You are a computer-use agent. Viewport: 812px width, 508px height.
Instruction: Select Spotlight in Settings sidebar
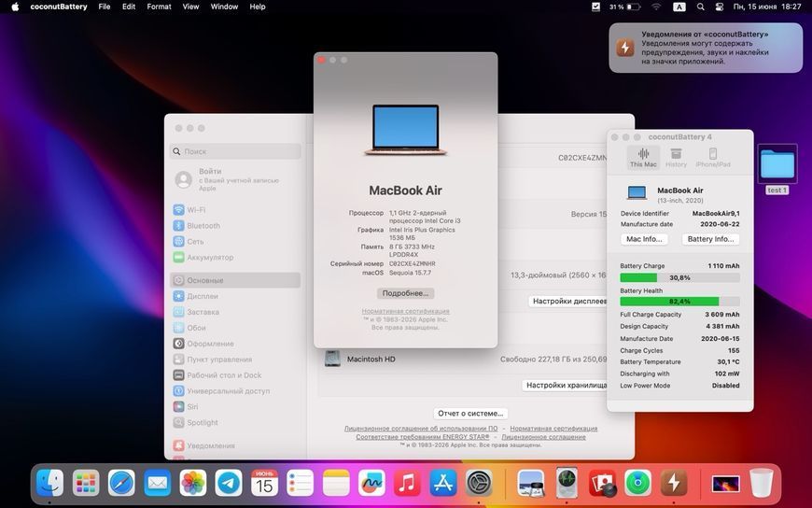click(235, 422)
